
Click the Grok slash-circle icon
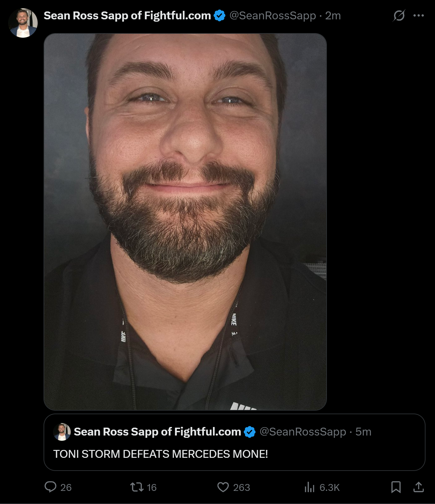pyautogui.click(x=399, y=15)
